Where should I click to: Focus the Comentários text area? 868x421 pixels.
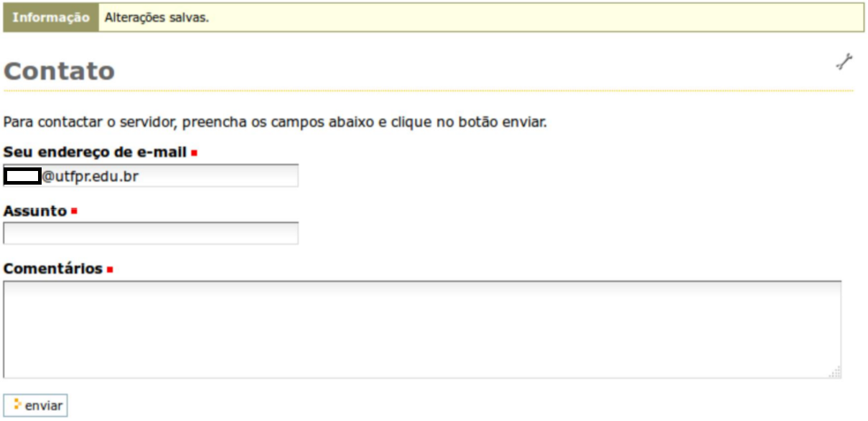(x=422, y=329)
